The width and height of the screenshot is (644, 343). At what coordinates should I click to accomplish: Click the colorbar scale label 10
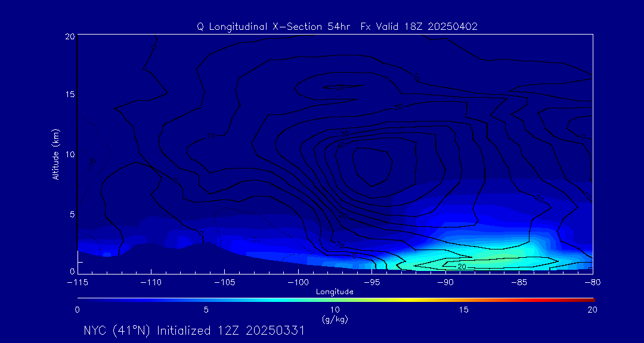(335, 310)
